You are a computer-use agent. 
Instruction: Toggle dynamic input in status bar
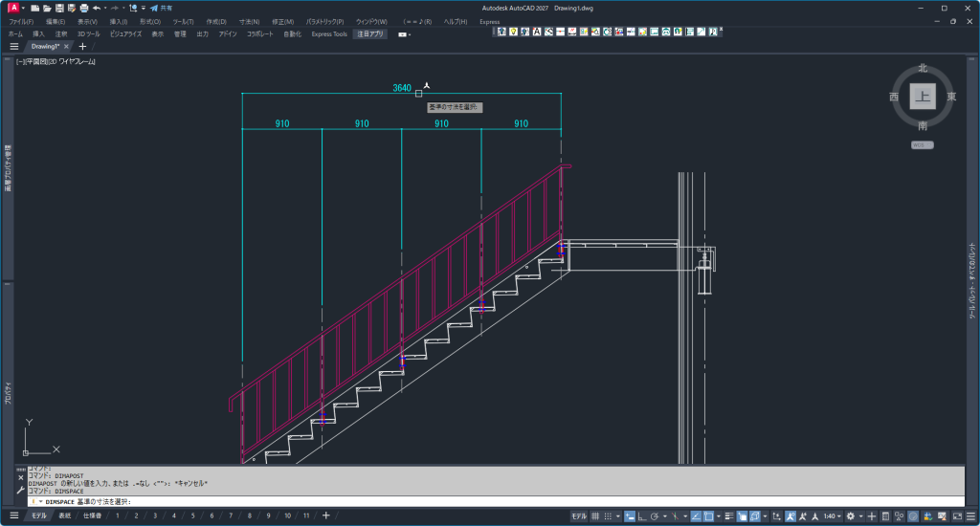pos(629,515)
